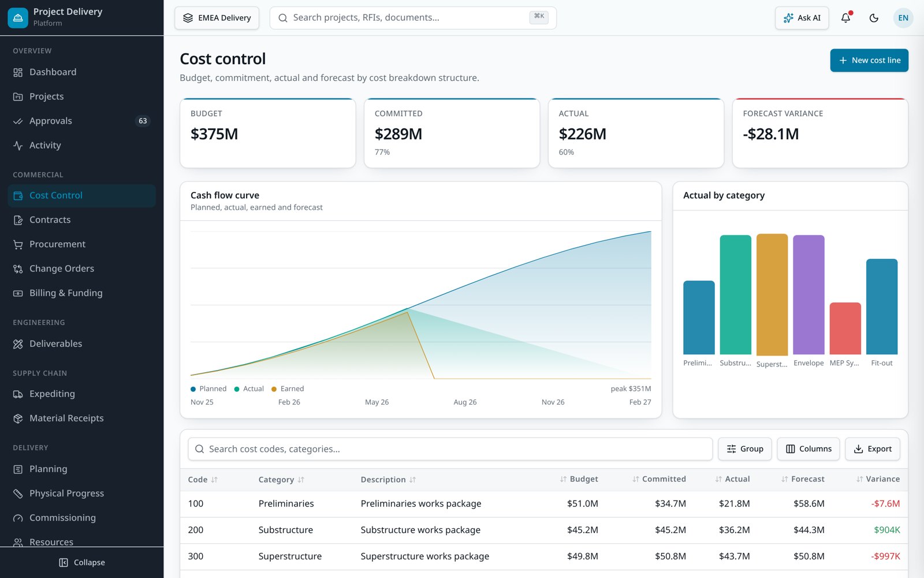
Task: Sort table by Committed column
Action: click(659, 479)
